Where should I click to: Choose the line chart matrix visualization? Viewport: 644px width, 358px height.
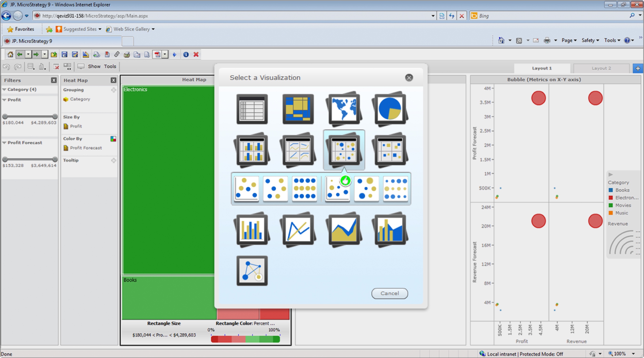pos(298,150)
